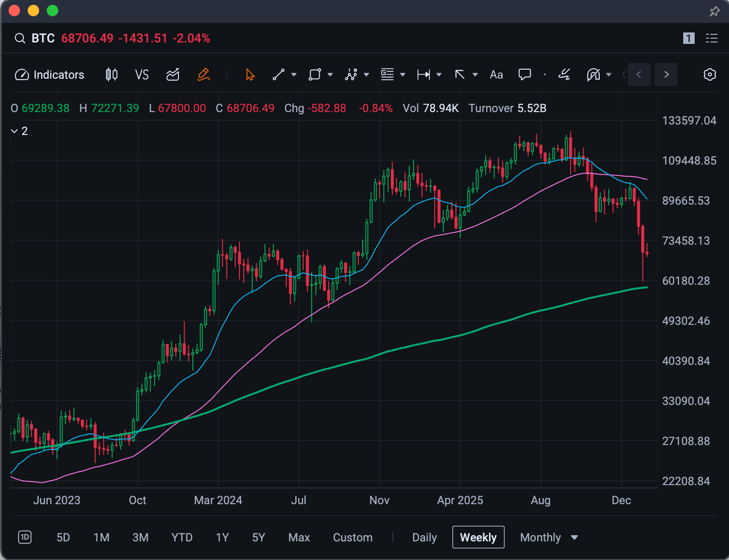729x560 pixels.
Task: Open the VS compare tool
Action: 142,75
